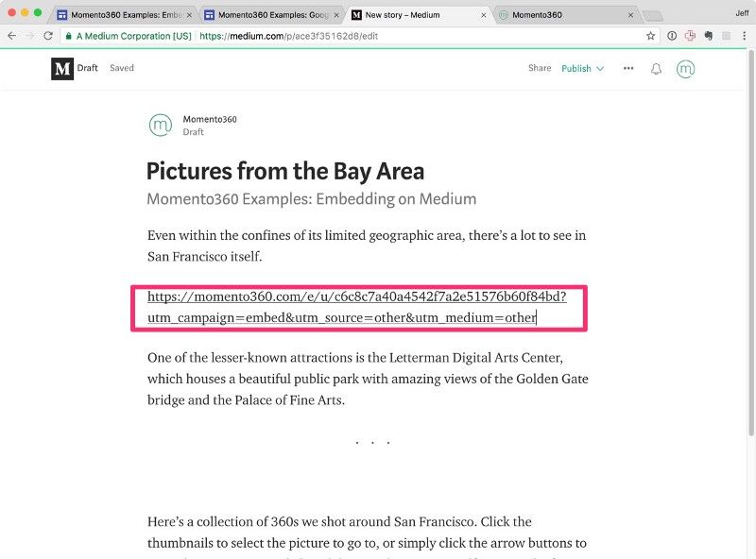Click subtitle Momento360 Examples: Embedding on Medium
The image size is (756, 559).
coord(312,198)
